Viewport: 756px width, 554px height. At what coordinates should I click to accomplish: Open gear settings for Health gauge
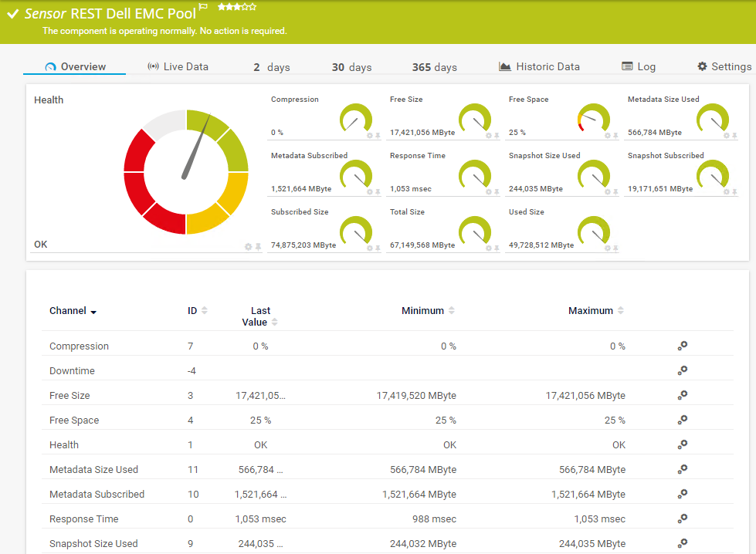(x=248, y=247)
